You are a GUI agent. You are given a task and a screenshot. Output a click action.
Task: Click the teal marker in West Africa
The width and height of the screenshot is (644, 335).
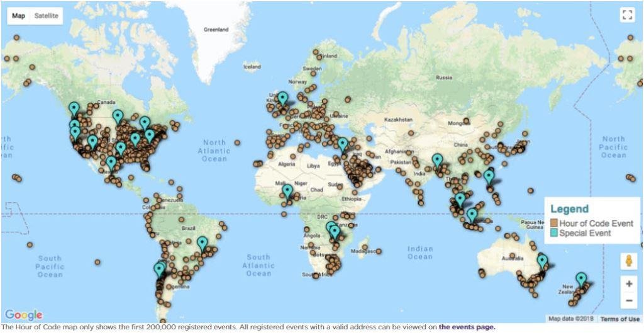(287, 190)
